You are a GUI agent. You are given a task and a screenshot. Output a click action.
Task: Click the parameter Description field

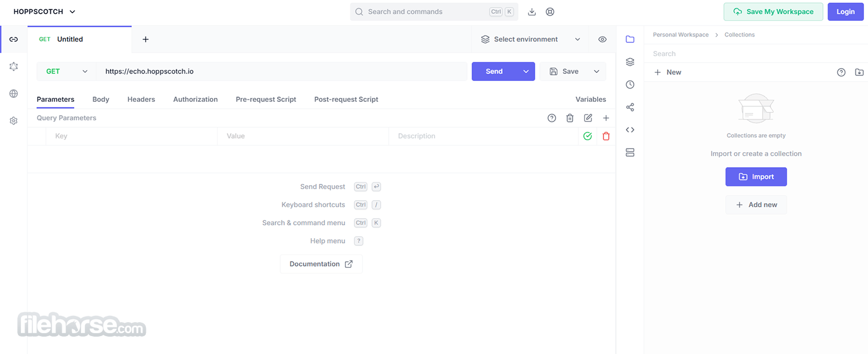[483, 136]
